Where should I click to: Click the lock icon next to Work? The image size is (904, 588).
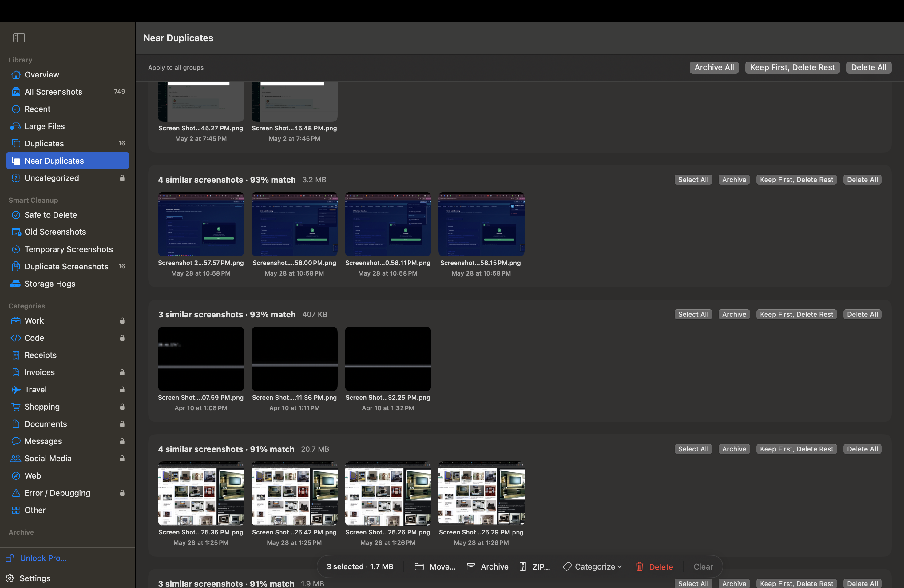(122, 320)
